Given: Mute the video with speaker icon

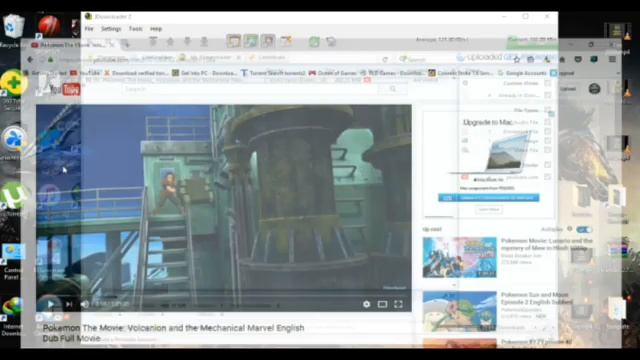Looking at the screenshot, I should click(84, 304).
